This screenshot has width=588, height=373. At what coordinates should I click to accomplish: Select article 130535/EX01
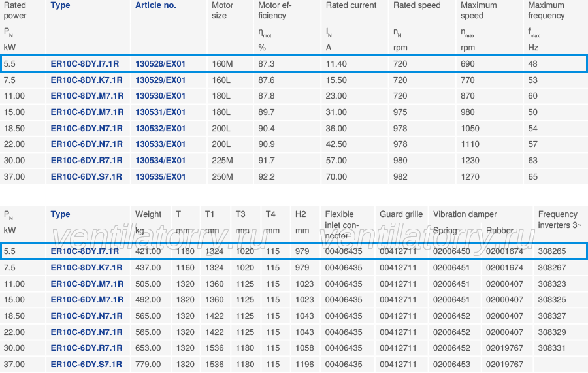click(x=160, y=177)
